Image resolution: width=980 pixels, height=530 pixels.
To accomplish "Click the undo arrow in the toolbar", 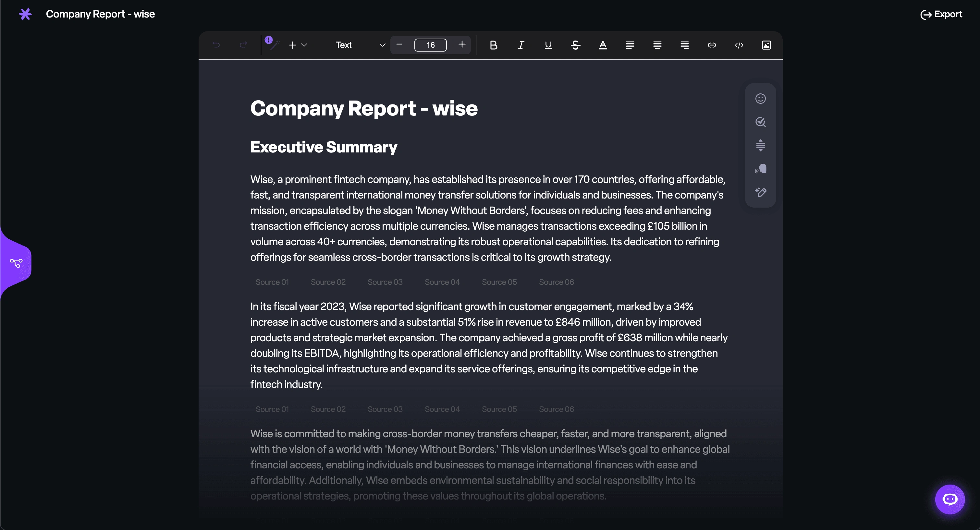I will 216,45.
